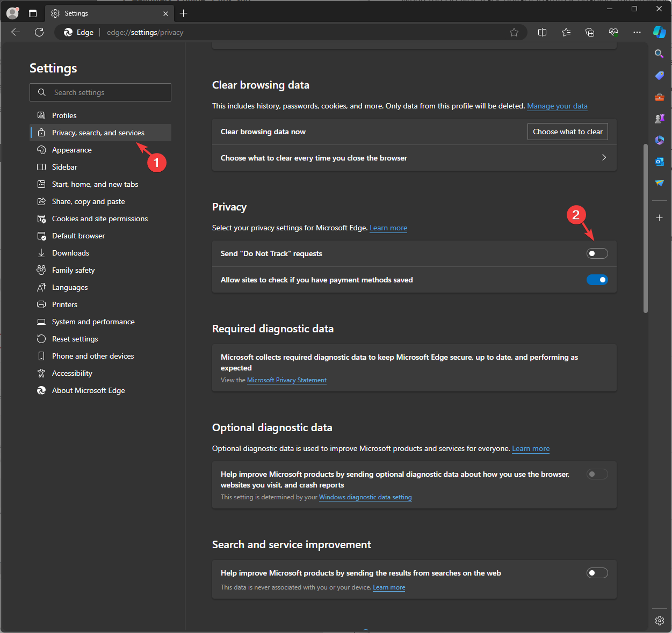Open Copilot icon in toolbar

(x=660, y=32)
